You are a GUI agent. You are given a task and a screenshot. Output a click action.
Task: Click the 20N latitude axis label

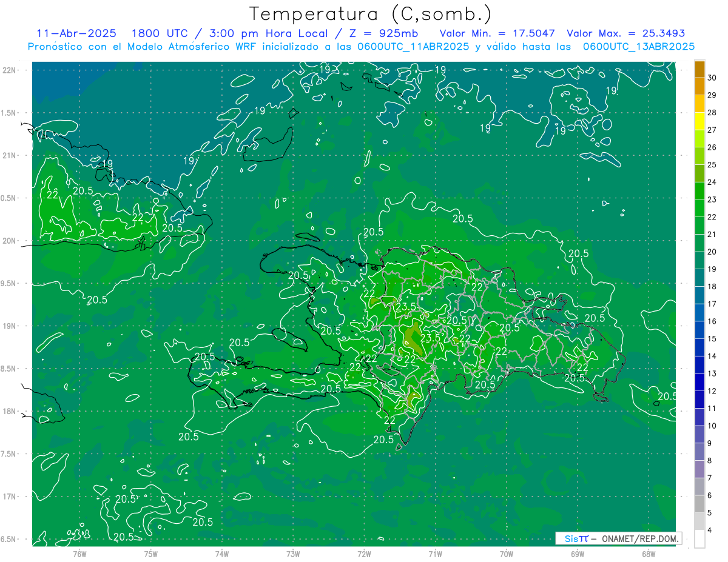(9, 241)
